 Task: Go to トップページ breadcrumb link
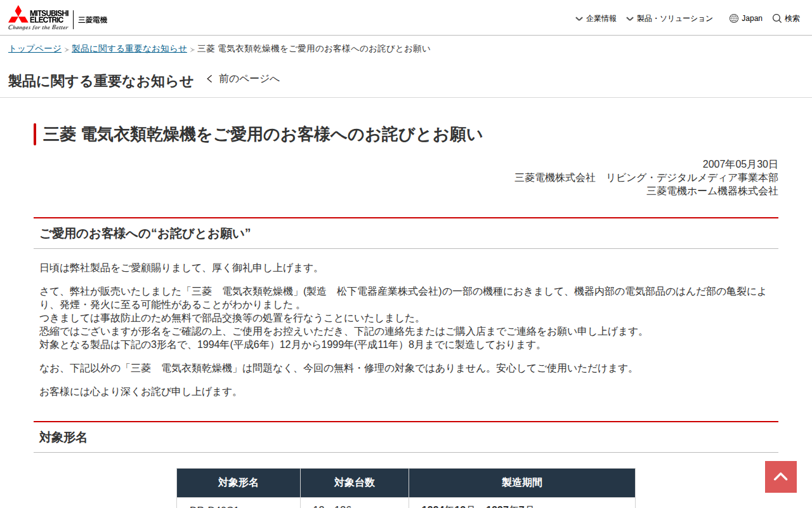tap(35, 49)
